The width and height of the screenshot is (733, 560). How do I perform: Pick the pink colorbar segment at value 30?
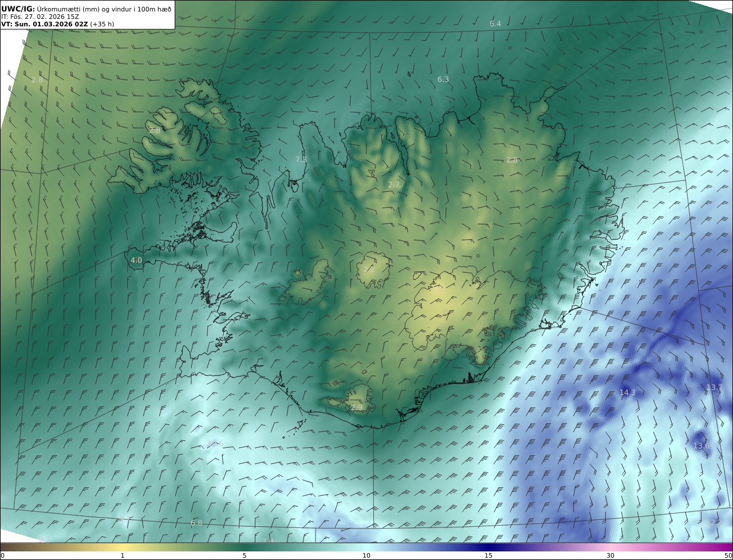[x=610, y=547]
